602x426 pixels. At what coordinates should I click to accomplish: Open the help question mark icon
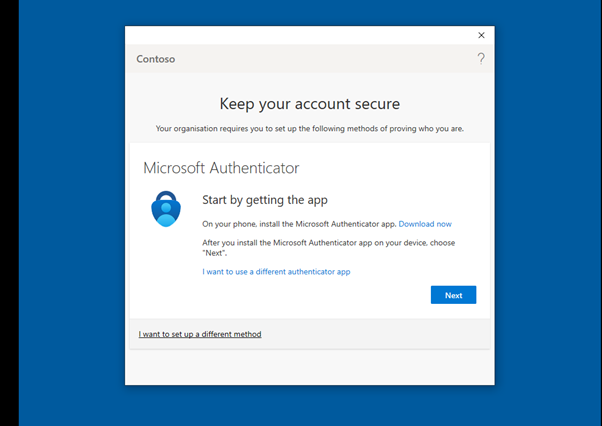481,59
